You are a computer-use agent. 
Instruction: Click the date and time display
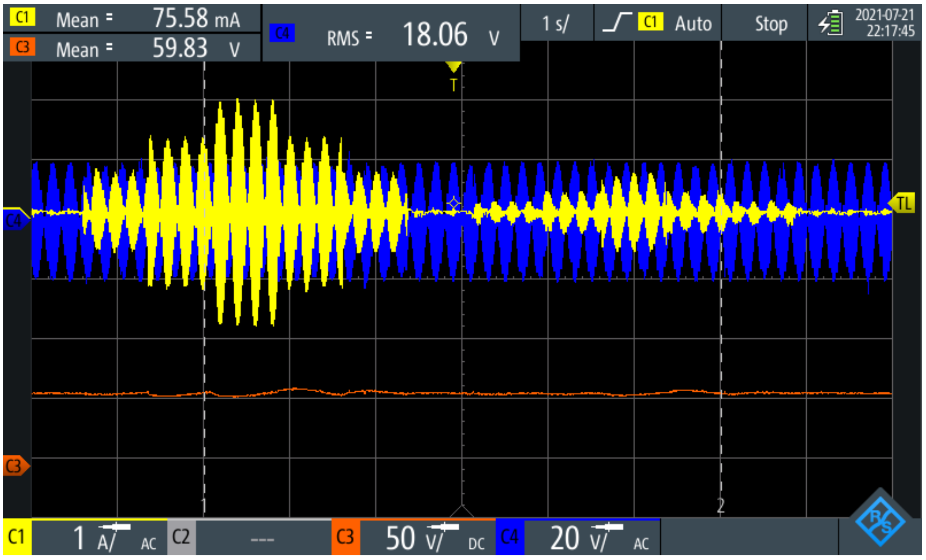(884, 23)
